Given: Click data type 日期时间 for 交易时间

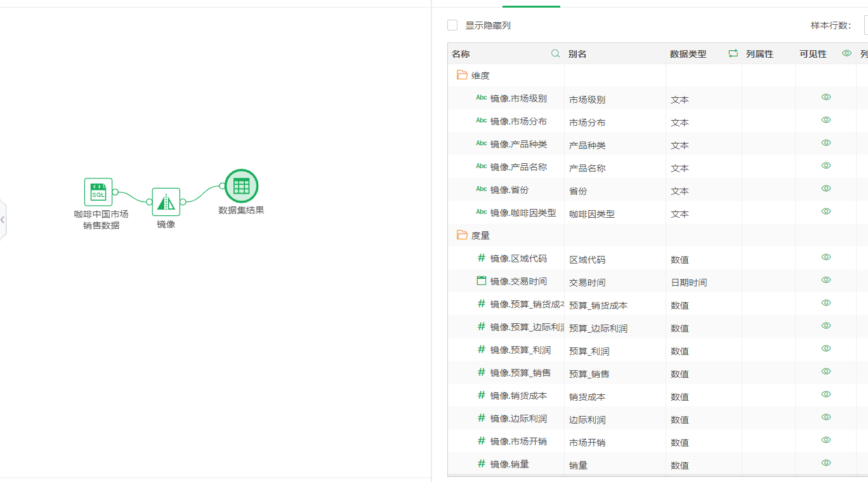Looking at the screenshot, I should click(689, 283).
